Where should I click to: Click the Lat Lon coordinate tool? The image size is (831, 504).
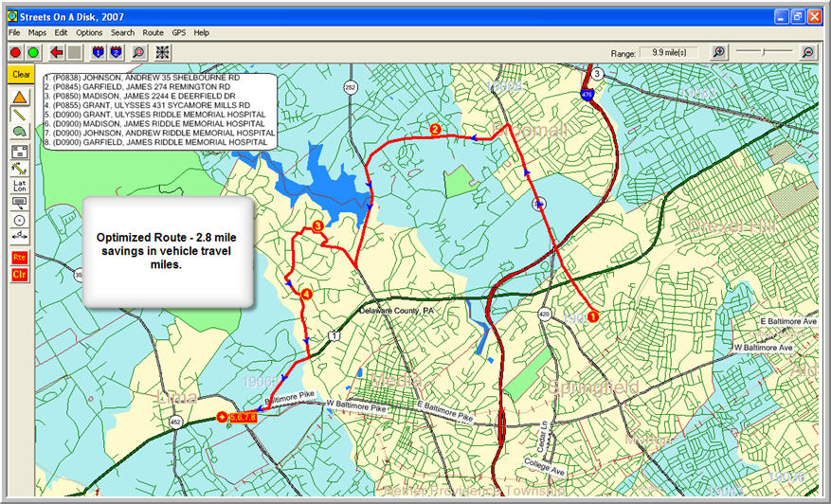20,186
